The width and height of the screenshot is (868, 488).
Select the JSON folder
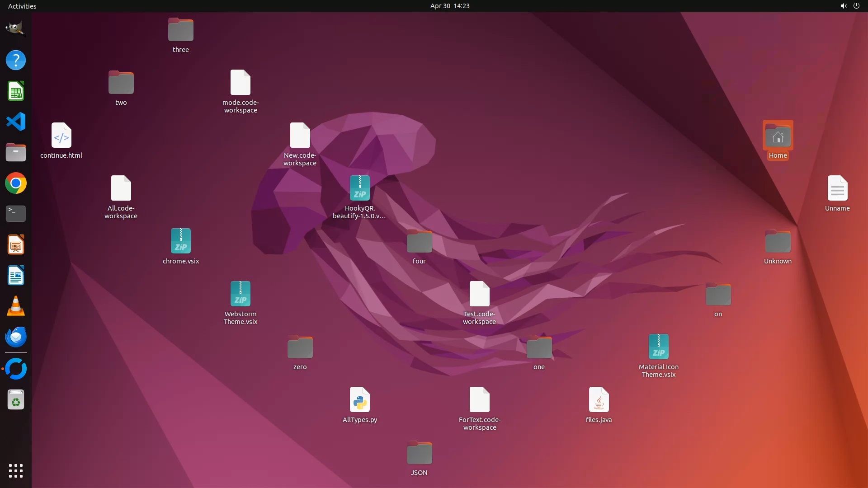pos(419,453)
